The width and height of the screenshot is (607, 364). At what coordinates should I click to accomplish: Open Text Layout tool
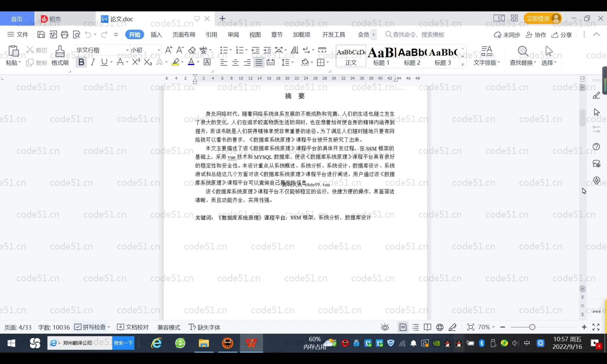pyautogui.click(x=487, y=56)
